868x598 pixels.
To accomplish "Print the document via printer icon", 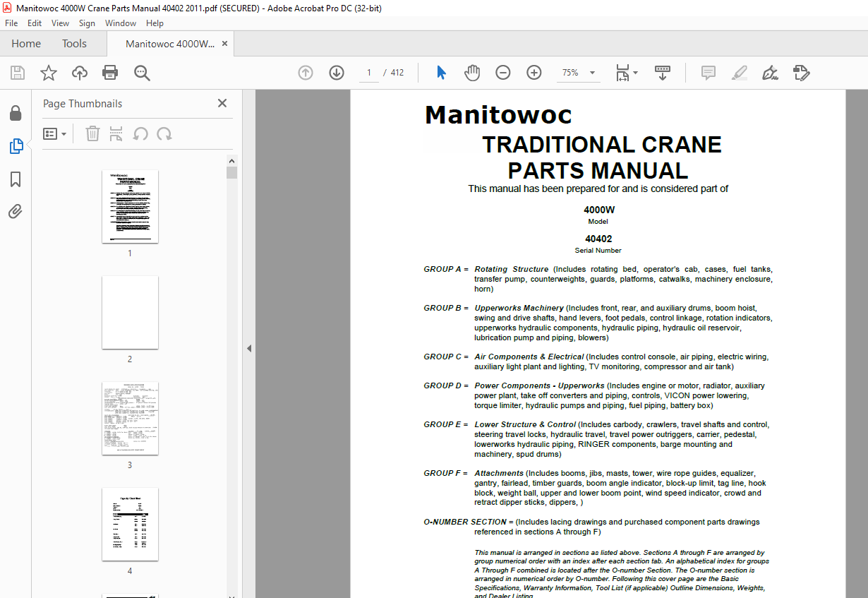I will [x=110, y=73].
